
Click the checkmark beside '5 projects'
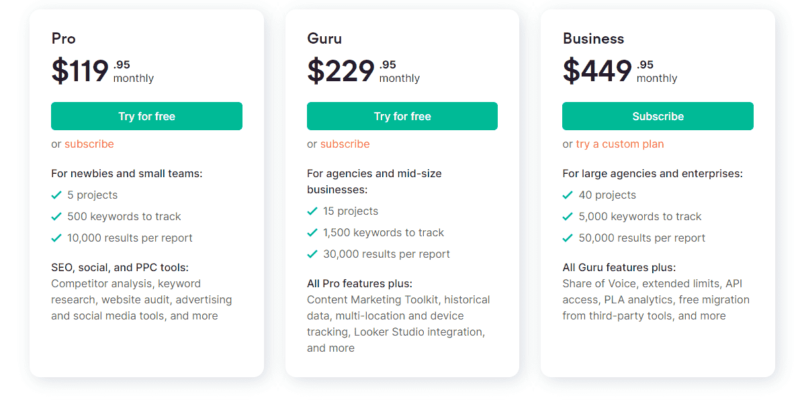(56, 195)
